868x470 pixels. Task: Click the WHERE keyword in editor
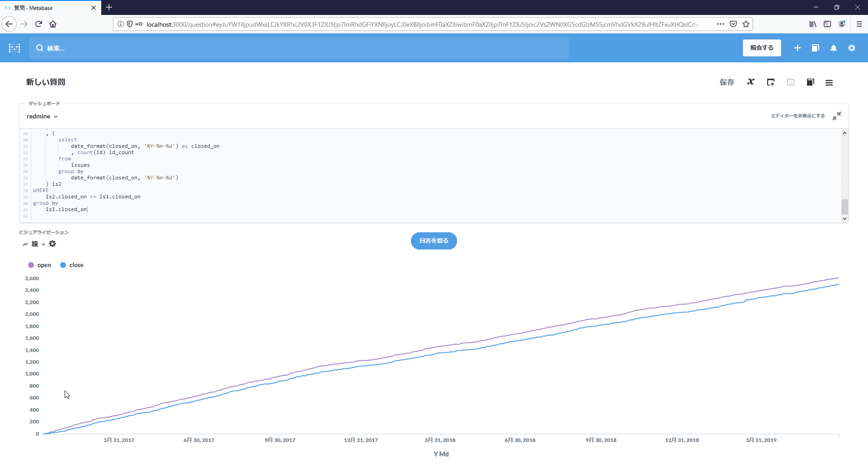pos(41,190)
